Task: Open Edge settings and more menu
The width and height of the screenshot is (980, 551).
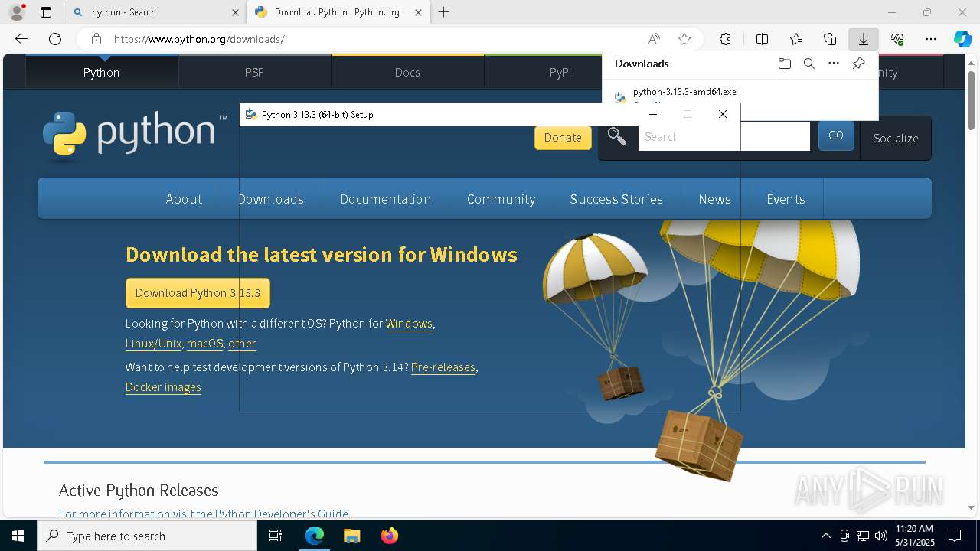Action: [x=931, y=39]
